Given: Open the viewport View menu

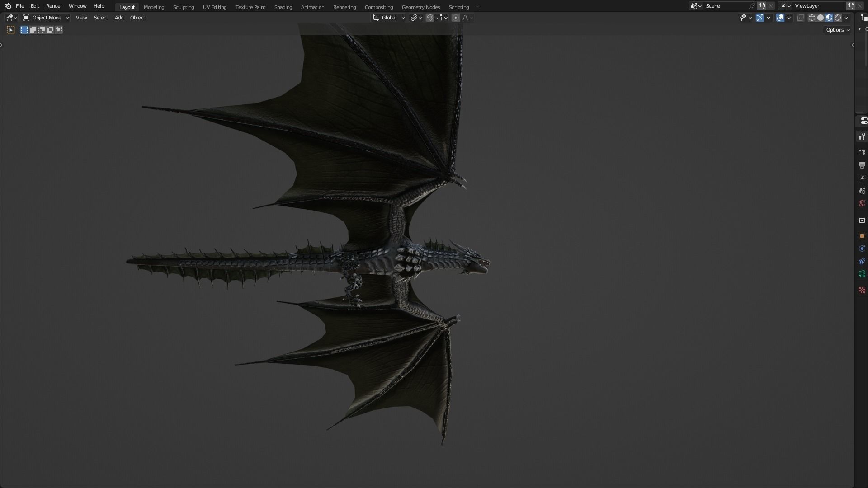Looking at the screenshot, I should point(81,18).
